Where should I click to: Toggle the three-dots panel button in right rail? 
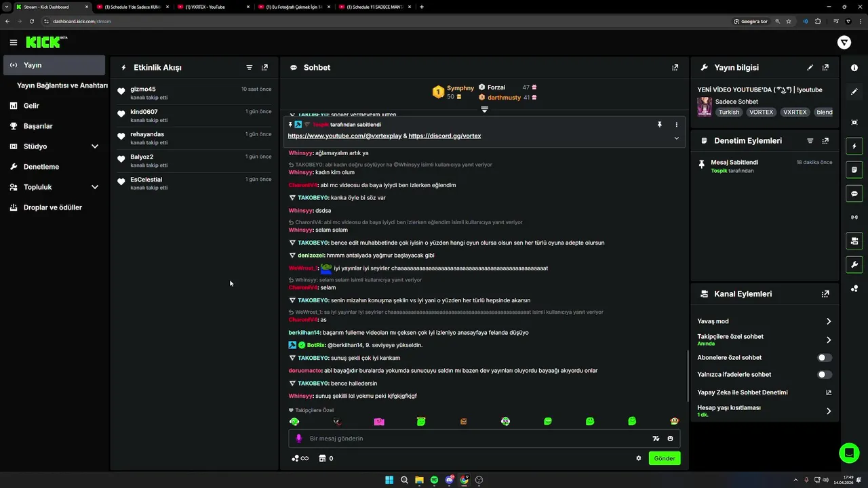click(x=854, y=288)
